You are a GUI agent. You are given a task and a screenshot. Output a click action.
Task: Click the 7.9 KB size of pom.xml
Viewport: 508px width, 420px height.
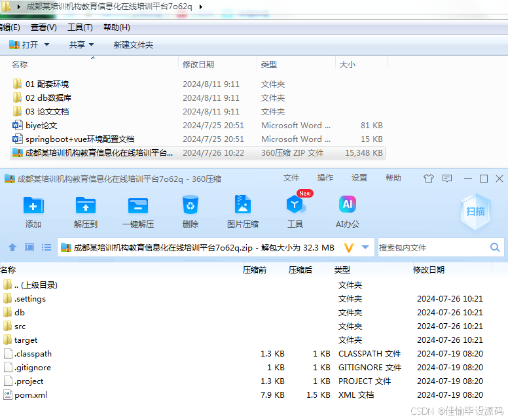pos(272,395)
